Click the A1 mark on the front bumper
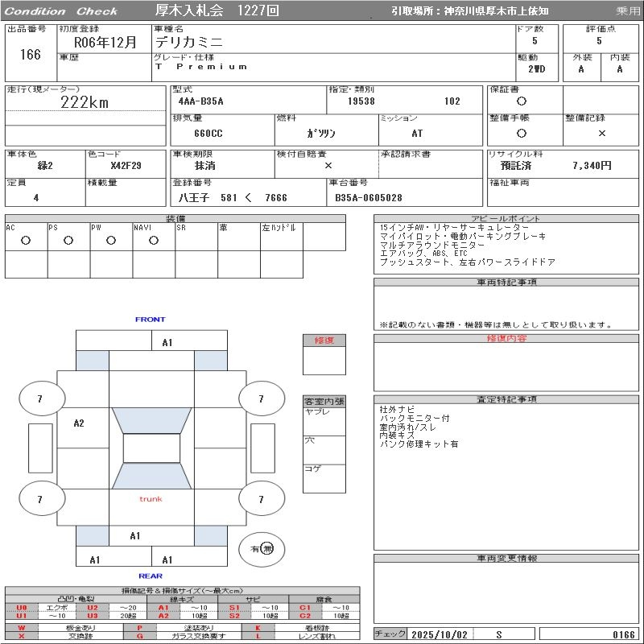Screen dimensions: 644x644 coord(167,342)
